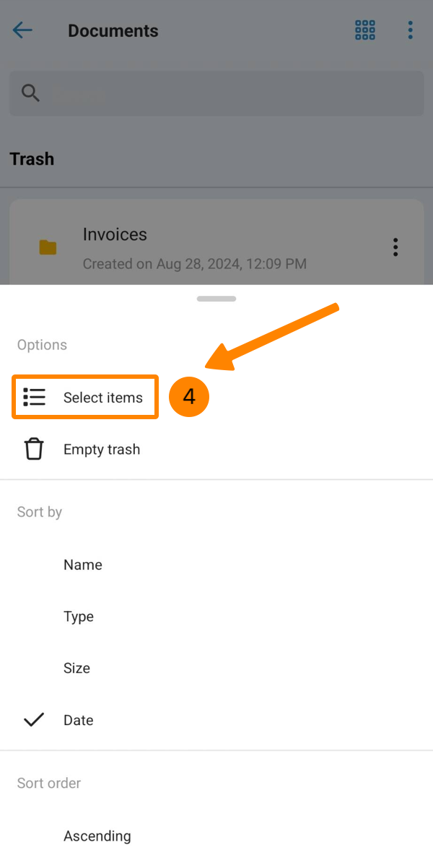Tap the yellow Invoices folder icon
Viewport: 433px width, 868px height.
[48, 247]
